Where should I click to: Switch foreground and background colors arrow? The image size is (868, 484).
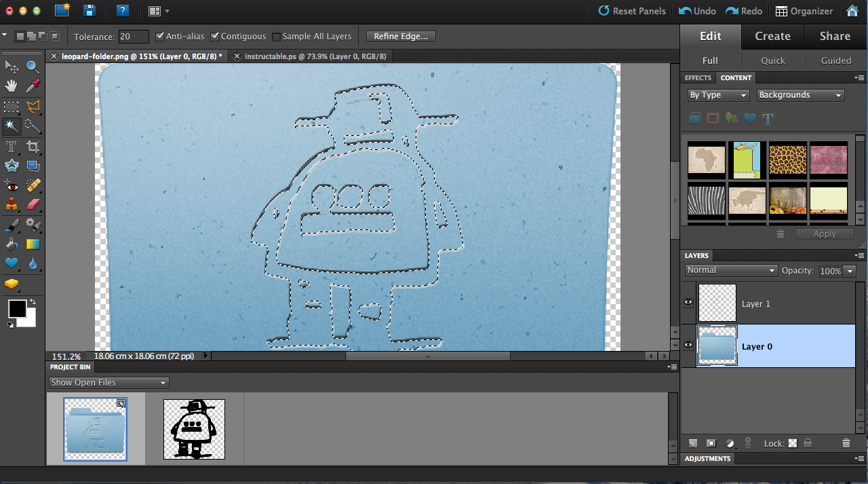pos(32,302)
